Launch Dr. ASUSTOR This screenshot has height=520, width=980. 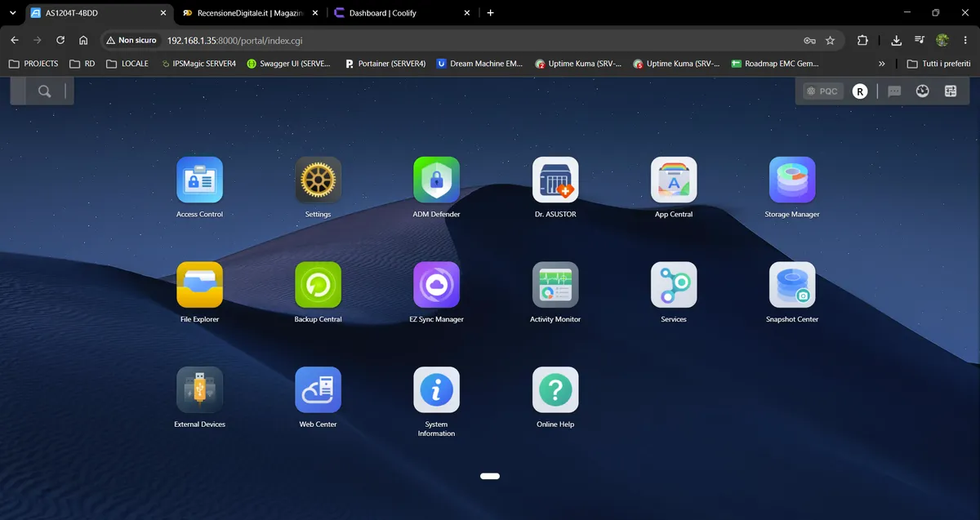pyautogui.click(x=555, y=180)
